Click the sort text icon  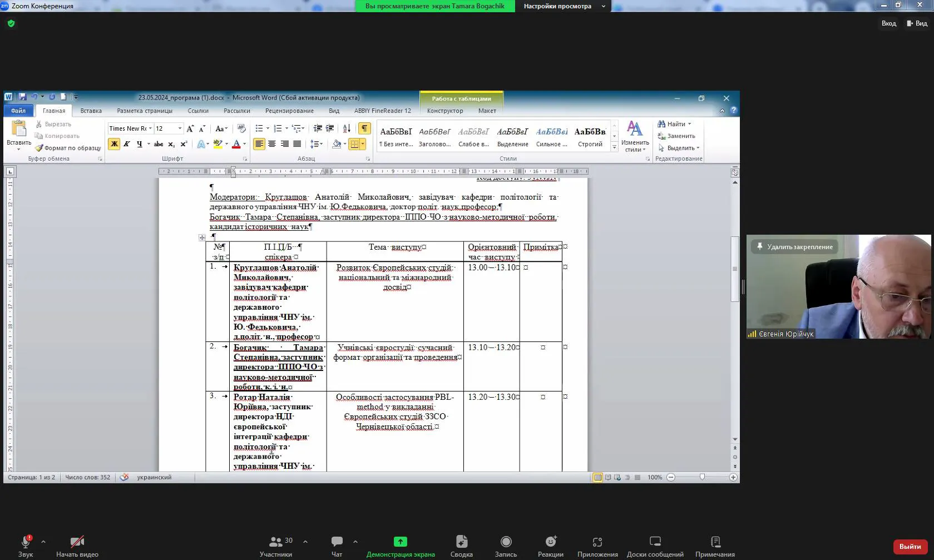[x=347, y=128]
